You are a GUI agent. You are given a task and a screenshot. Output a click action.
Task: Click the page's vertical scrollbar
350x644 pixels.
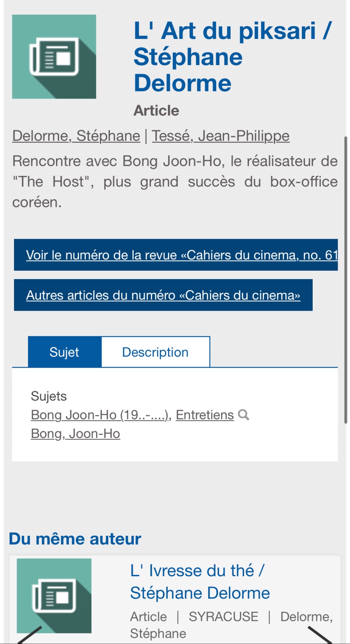345,280
